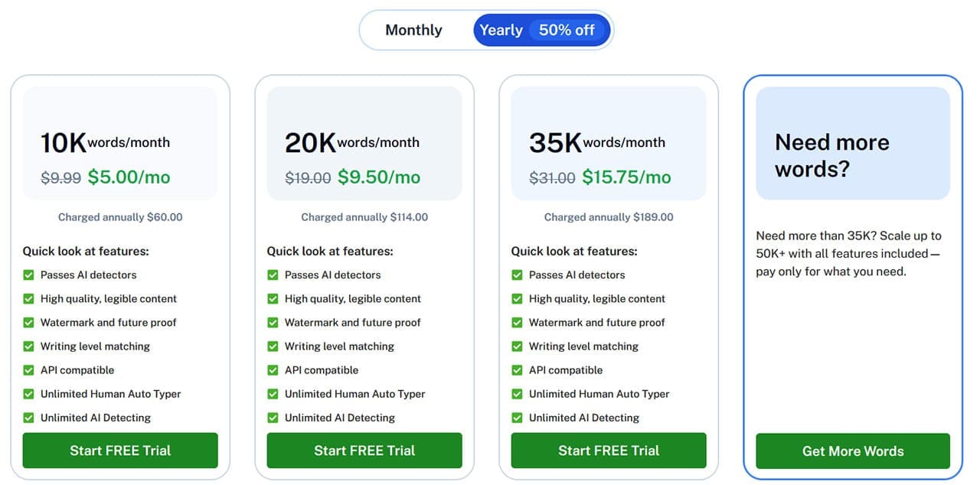This screenshot has width=980, height=485.
Task: Click 35K plan Writing level matching checkmark
Action: [x=517, y=347]
